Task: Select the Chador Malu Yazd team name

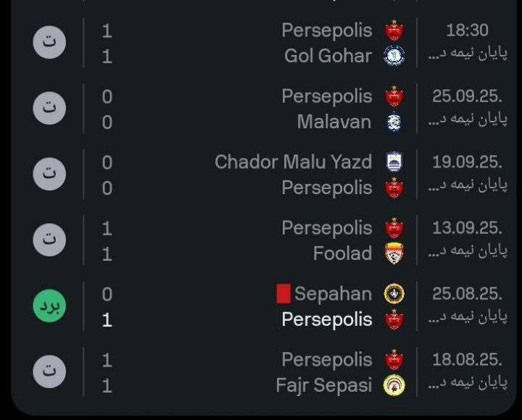Action: (293, 161)
